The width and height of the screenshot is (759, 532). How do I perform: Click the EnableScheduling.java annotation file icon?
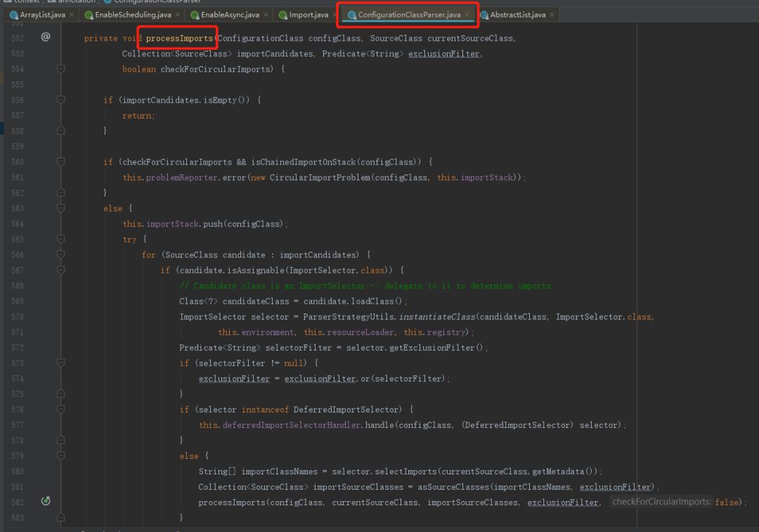pyautogui.click(x=89, y=15)
